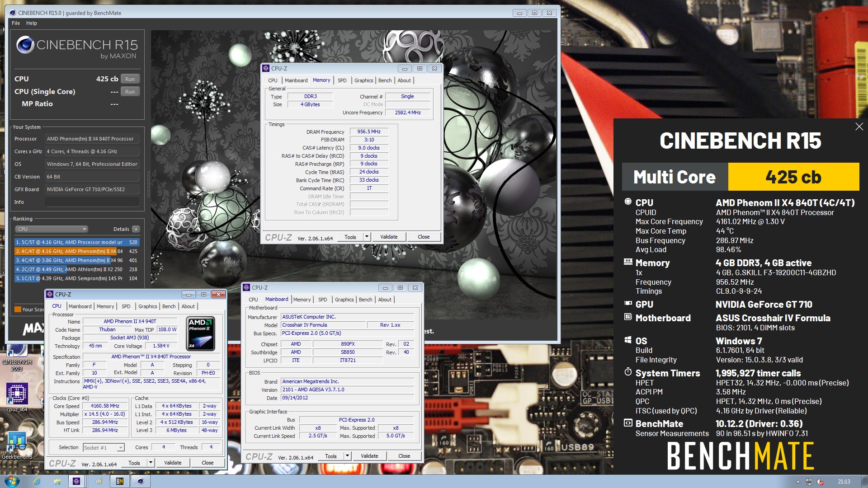Close the BenchMate result overlay
This screenshot has height=488, width=868.
859,127
